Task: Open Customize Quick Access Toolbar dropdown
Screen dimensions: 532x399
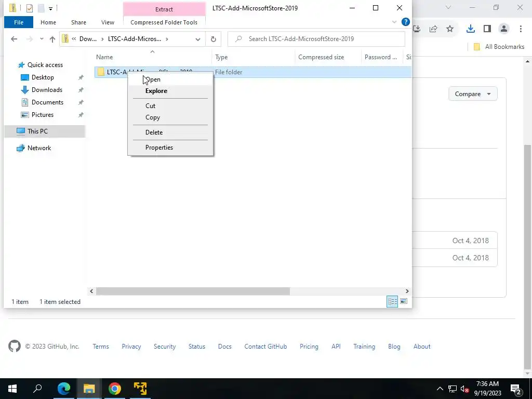Action: tap(50, 8)
